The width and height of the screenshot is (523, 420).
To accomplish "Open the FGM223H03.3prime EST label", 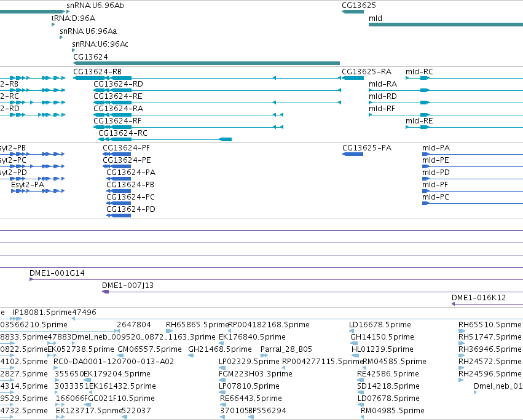I will (256, 375).
